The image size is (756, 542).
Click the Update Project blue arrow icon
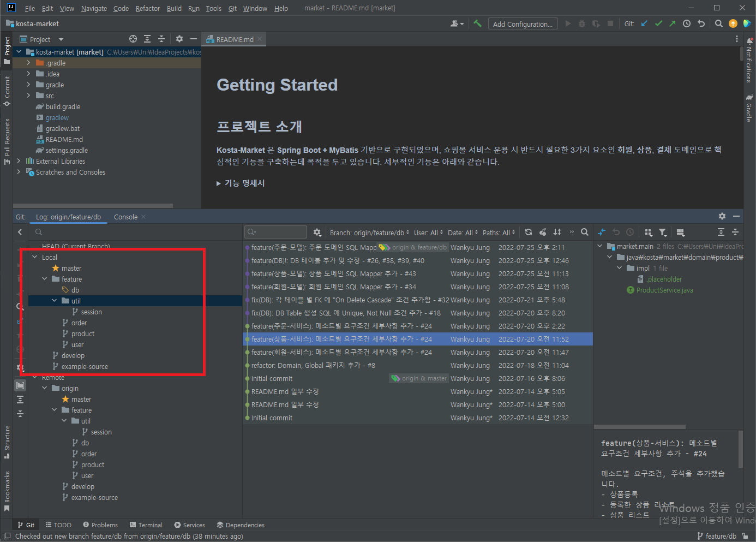tap(644, 23)
